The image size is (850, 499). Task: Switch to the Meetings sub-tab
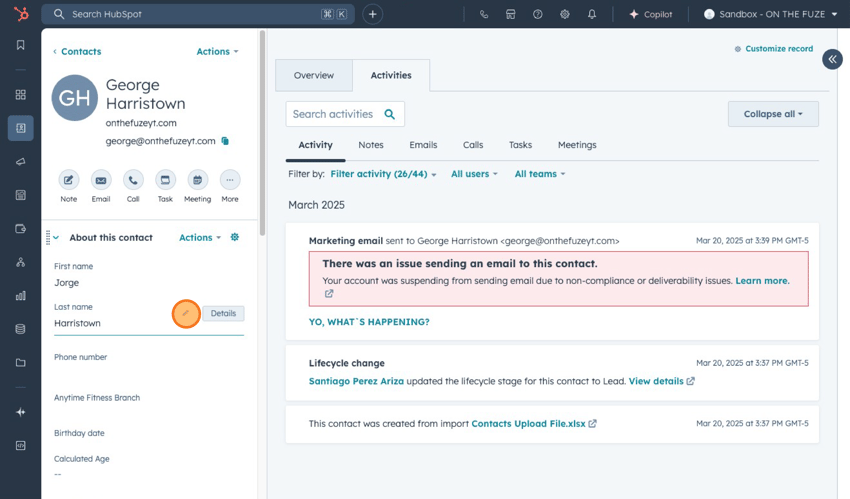(x=577, y=145)
